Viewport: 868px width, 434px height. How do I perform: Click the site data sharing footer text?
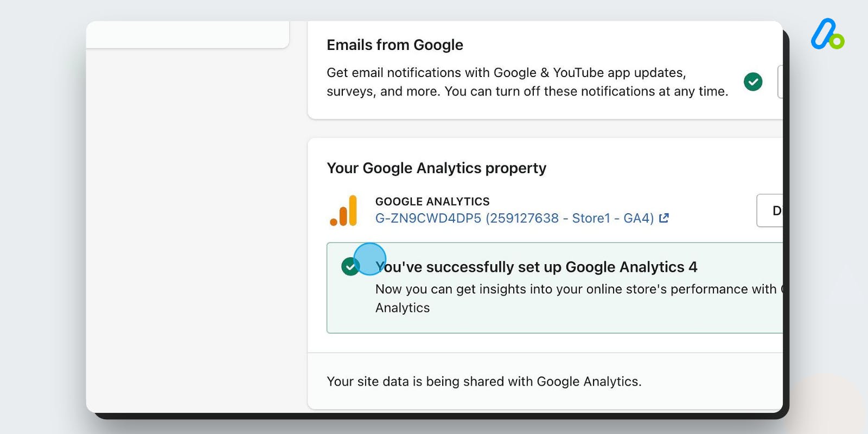click(x=483, y=381)
